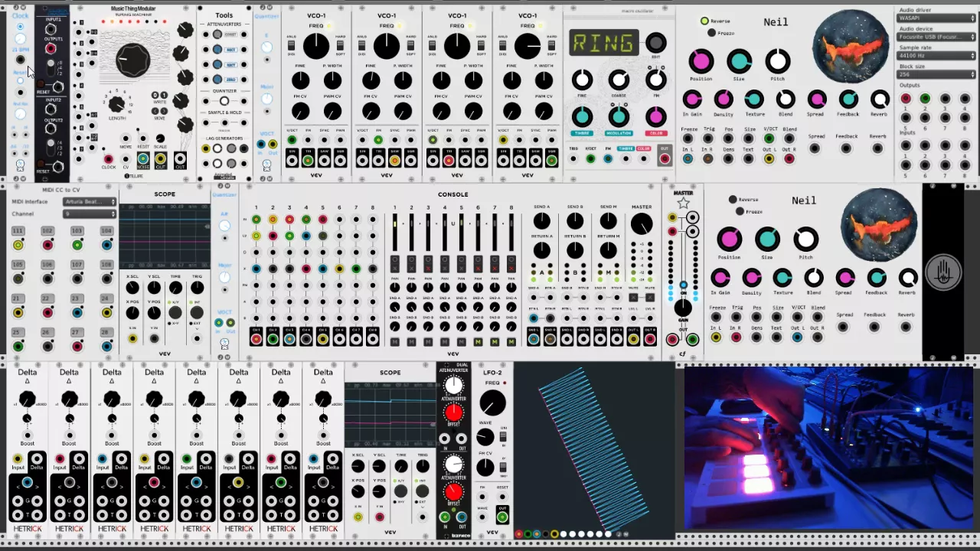Click the top Neil Position knob

tap(701, 61)
